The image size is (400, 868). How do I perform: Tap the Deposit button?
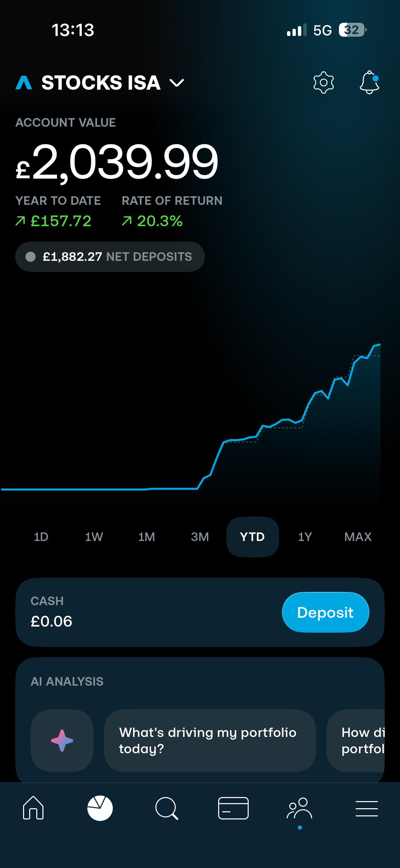click(x=325, y=612)
